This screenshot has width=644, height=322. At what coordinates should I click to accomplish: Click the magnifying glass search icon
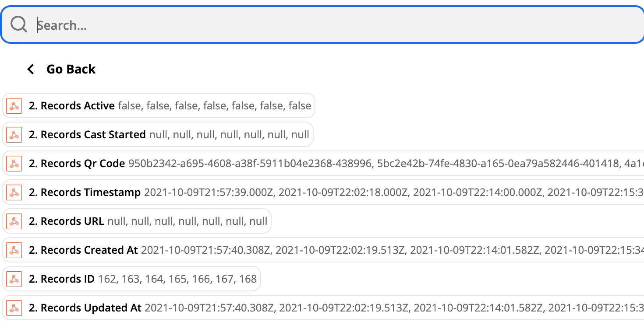19,25
